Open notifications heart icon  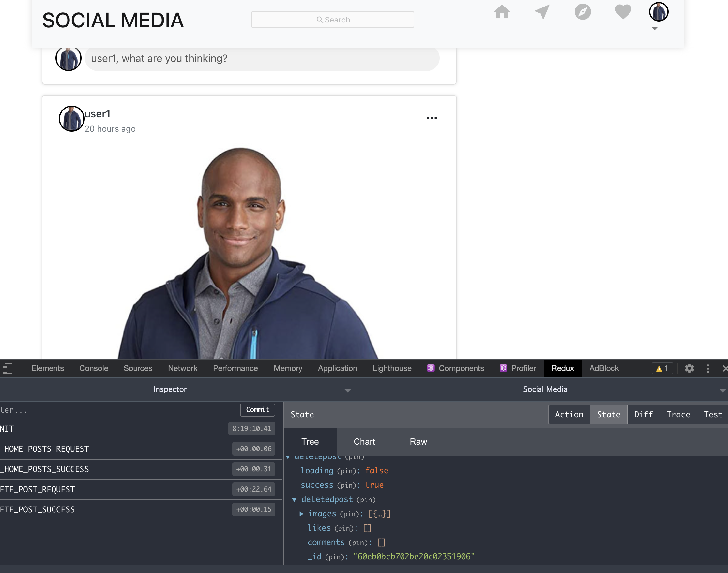(623, 12)
